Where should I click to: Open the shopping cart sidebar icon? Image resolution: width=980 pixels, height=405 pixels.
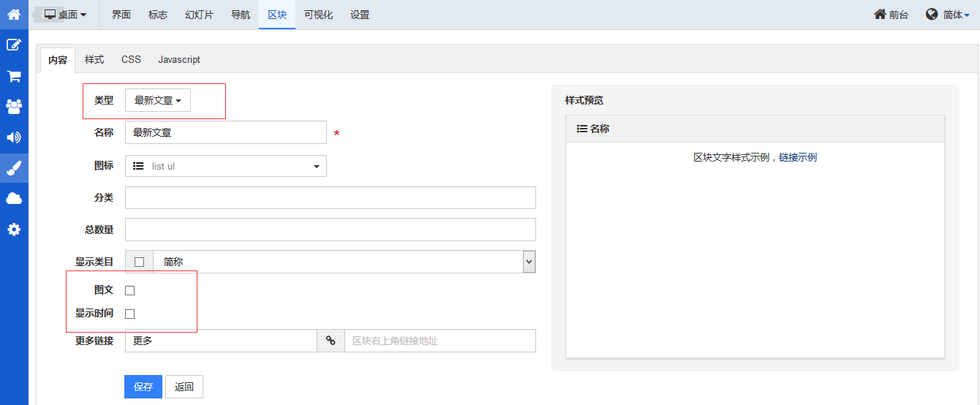click(14, 76)
